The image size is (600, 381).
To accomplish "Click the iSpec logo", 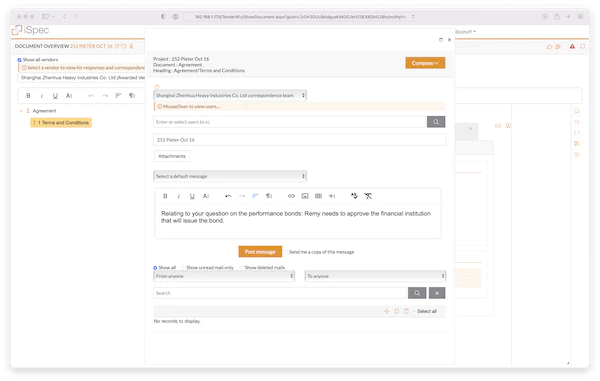I will coord(31,30).
